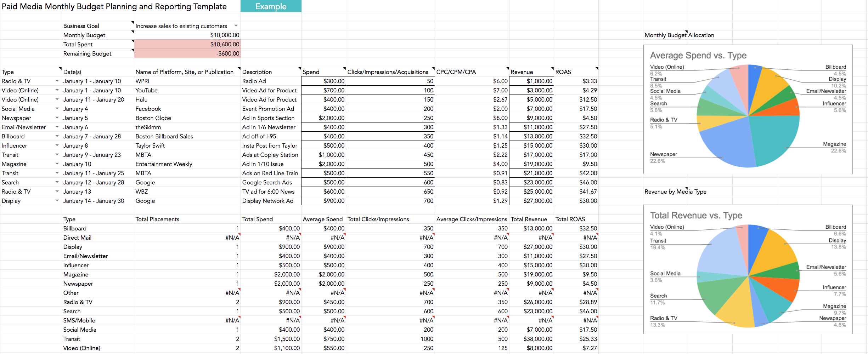The width and height of the screenshot is (868, 354).
Task: Open the Type dropdown for the Billboard row
Action: pyautogui.click(x=57, y=136)
